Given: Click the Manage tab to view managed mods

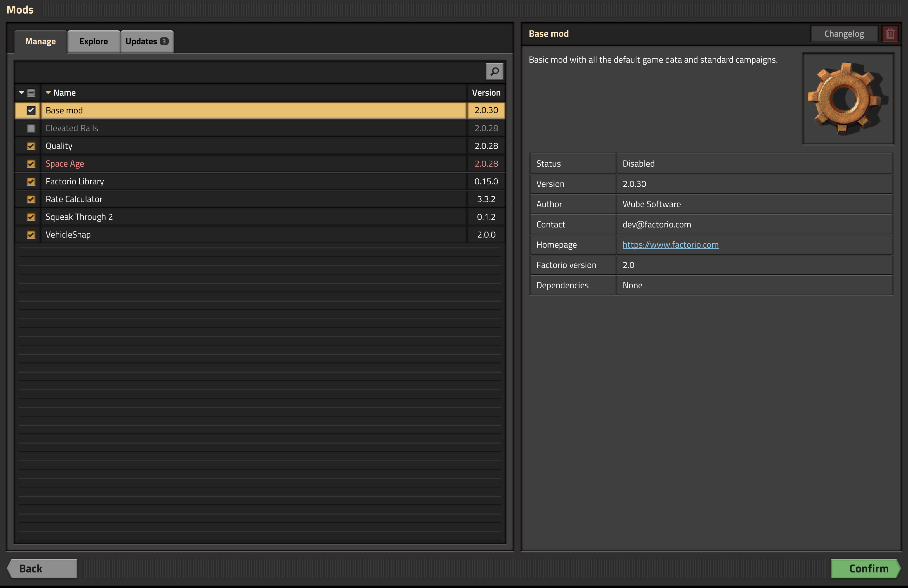Looking at the screenshot, I should coord(40,41).
